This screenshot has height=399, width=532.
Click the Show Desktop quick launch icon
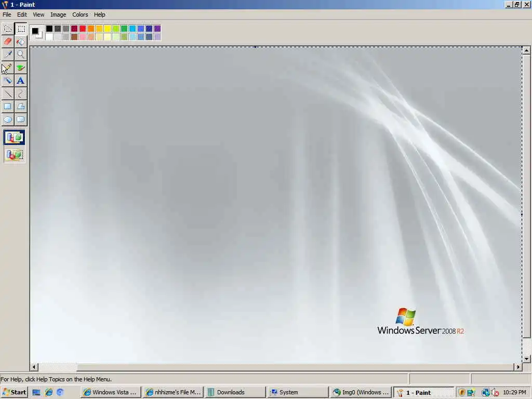[x=36, y=392]
